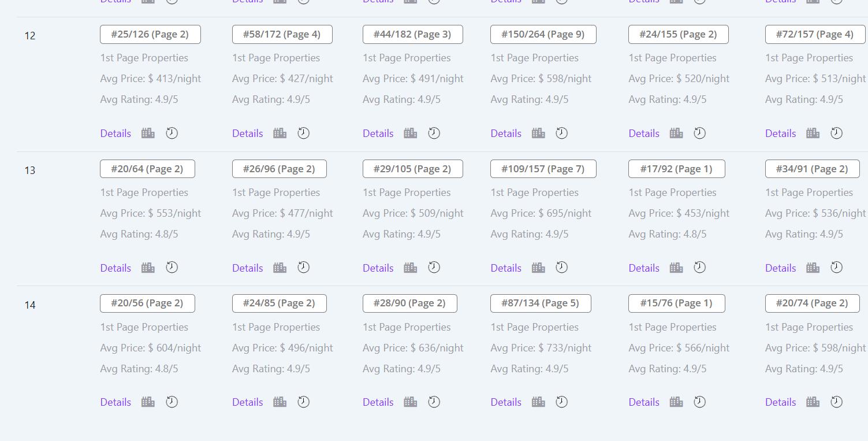The image size is (868, 441).
Task: Show history clock for the #15/76 cell
Action: [700, 402]
